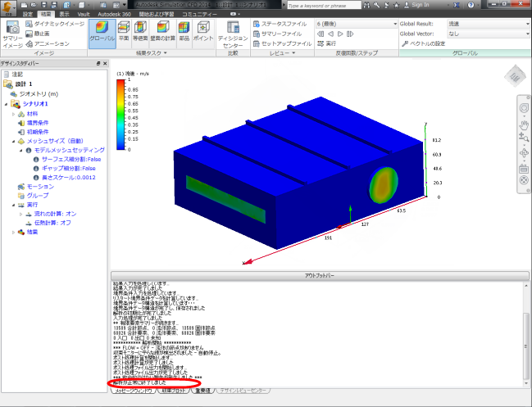The height and width of the screenshot is (407, 532).
Task: Click ダイナミックイメージ in the image group
Action: point(55,24)
